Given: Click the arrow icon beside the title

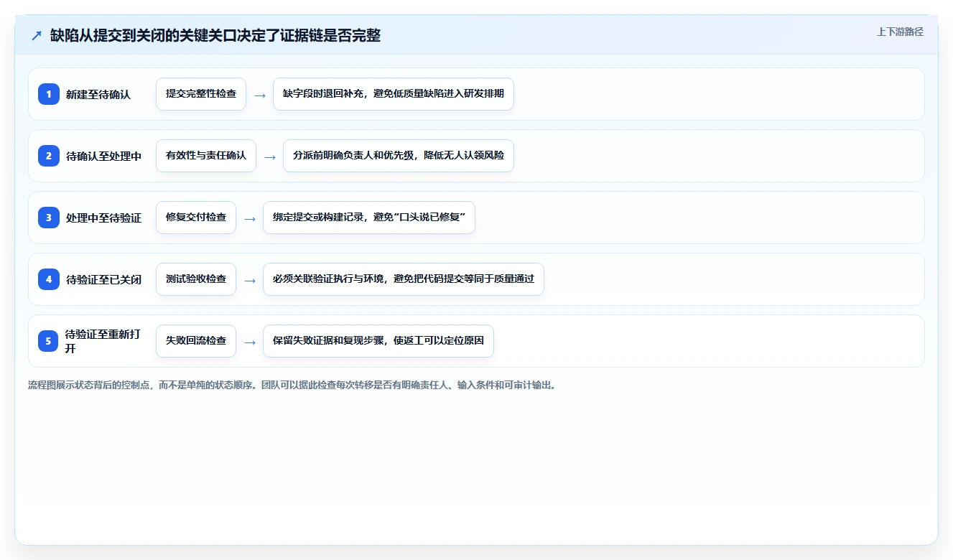Looking at the screenshot, I should (x=37, y=36).
